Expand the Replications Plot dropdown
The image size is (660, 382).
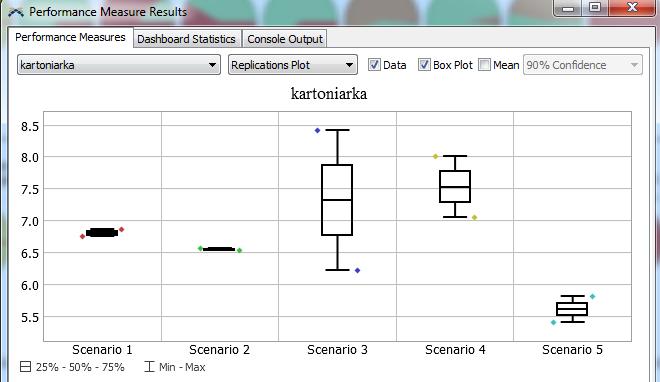pos(293,65)
